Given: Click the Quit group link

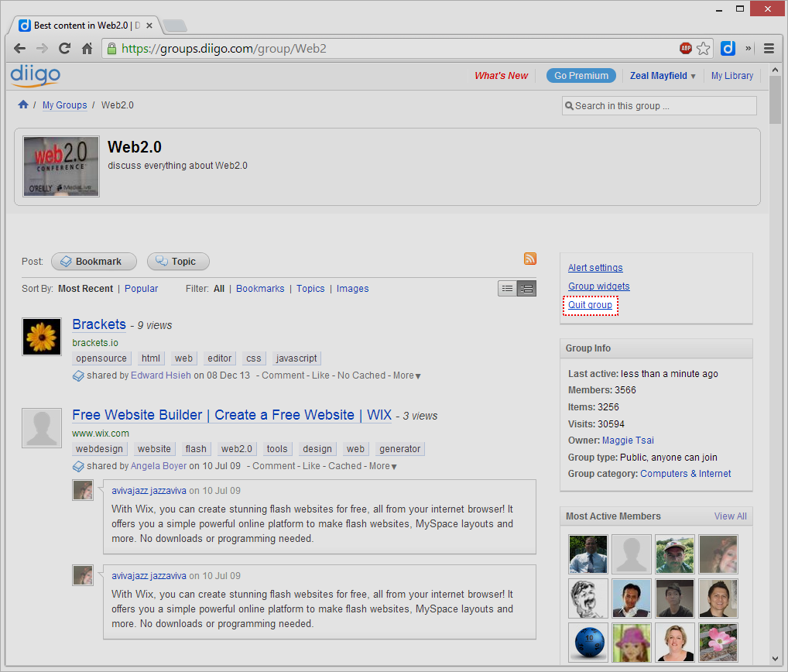Looking at the screenshot, I should 590,305.
